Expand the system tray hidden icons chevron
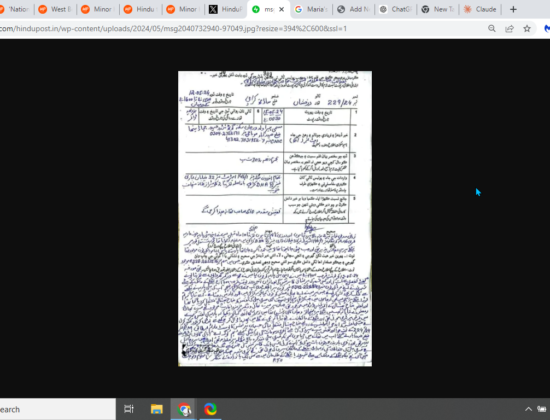 (528, 409)
